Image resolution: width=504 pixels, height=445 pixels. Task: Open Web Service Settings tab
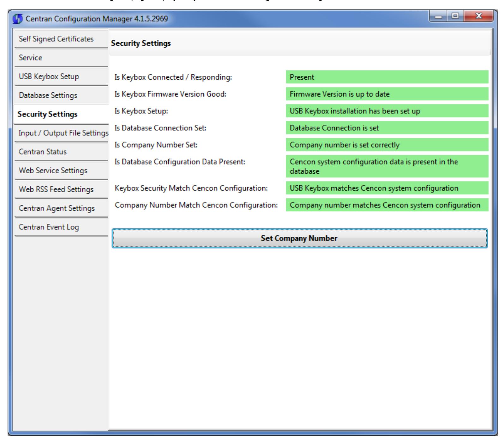(61, 170)
